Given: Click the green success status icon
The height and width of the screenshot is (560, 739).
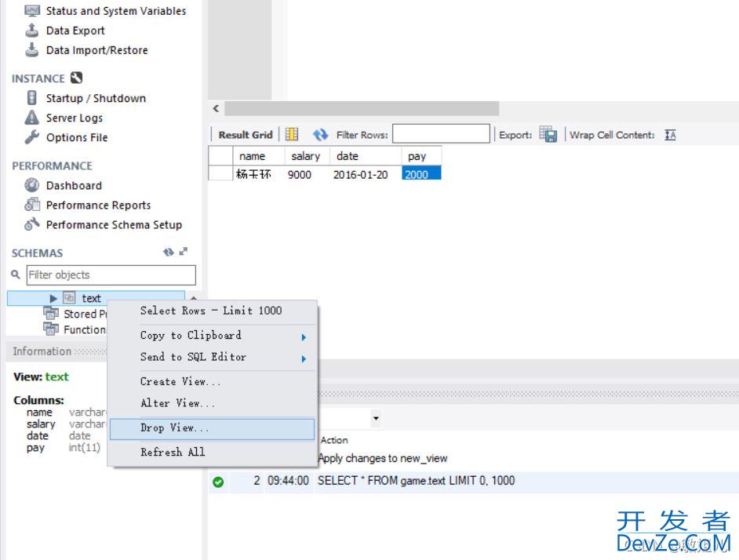Looking at the screenshot, I should click(x=218, y=482).
